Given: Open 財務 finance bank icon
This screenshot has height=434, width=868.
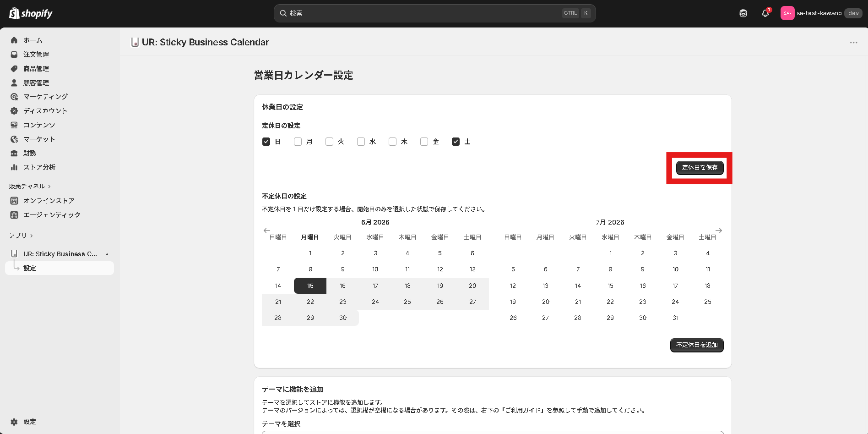Looking at the screenshot, I should (x=14, y=153).
